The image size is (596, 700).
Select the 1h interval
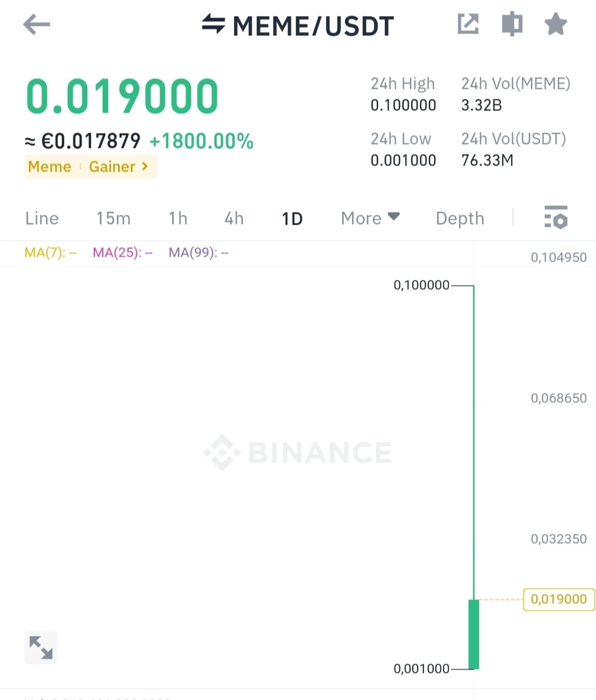tap(178, 218)
